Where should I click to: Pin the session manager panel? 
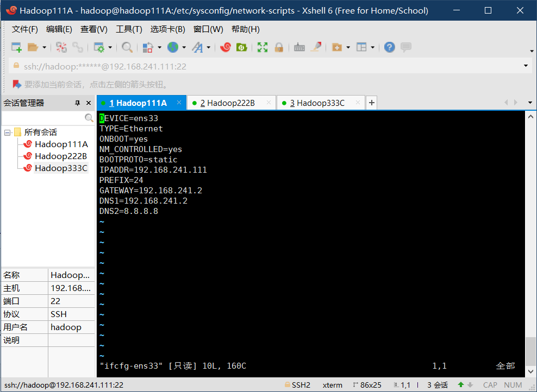click(77, 103)
